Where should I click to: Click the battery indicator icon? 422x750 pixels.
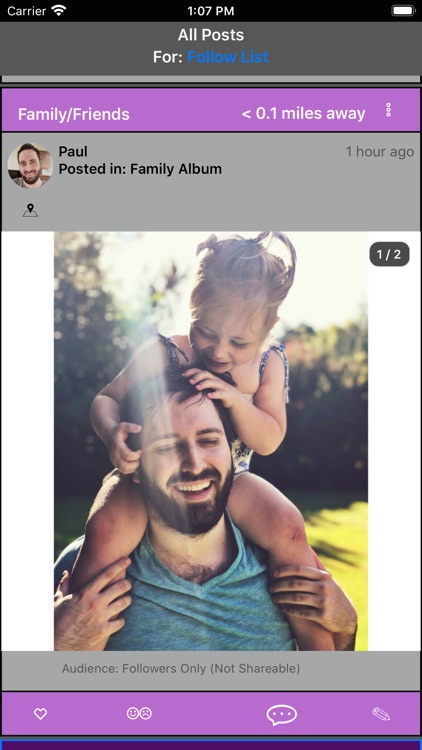click(403, 11)
